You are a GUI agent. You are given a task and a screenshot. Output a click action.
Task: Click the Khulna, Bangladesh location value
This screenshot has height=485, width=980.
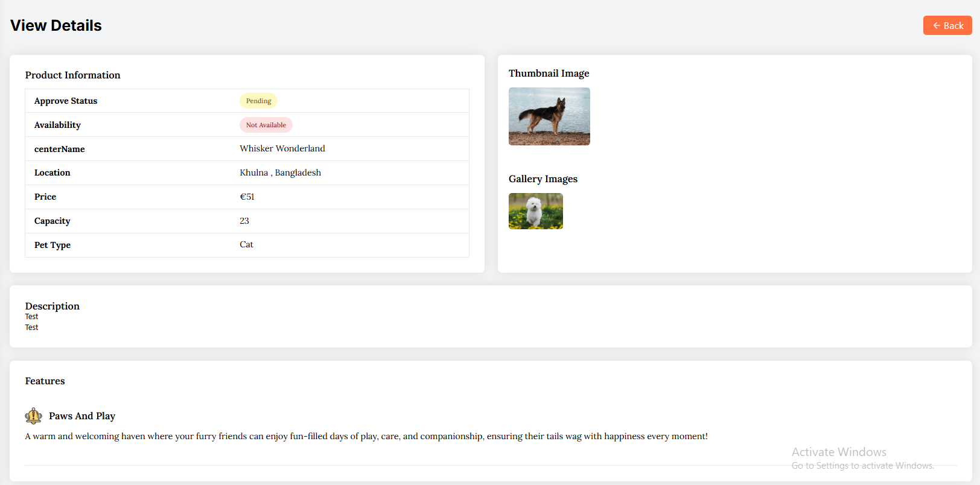[280, 173]
